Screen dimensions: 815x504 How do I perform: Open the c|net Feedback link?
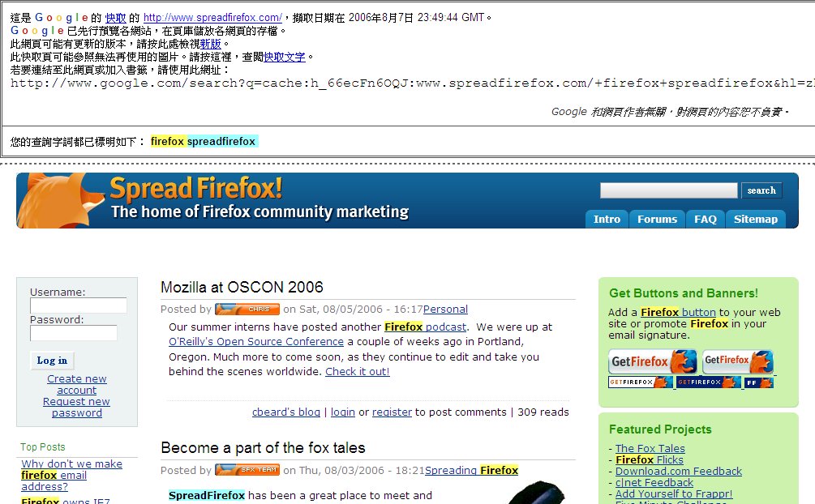point(654,483)
